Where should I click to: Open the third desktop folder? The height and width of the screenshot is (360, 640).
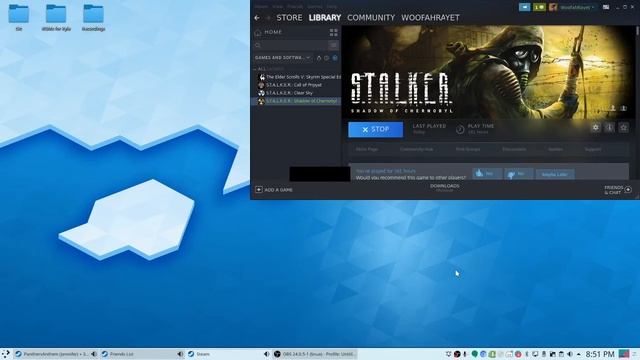tap(93, 18)
